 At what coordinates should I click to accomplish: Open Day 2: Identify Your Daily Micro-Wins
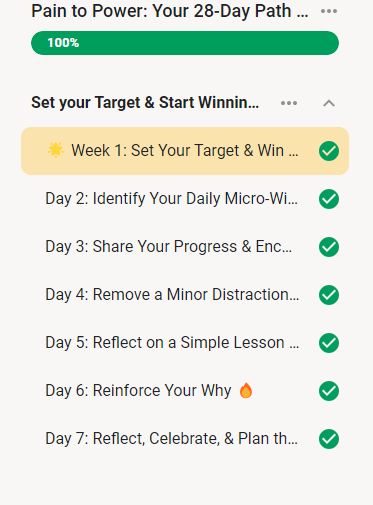point(171,199)
